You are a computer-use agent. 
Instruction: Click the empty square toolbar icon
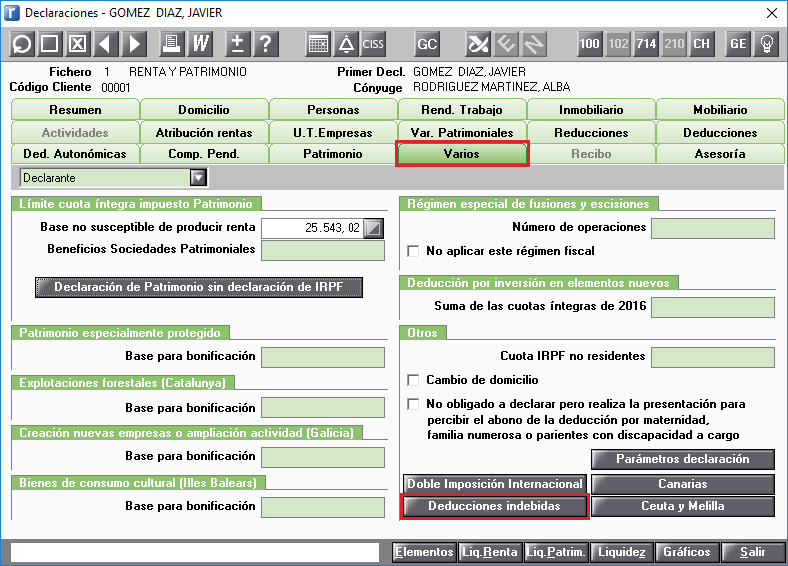coord(49,44)
